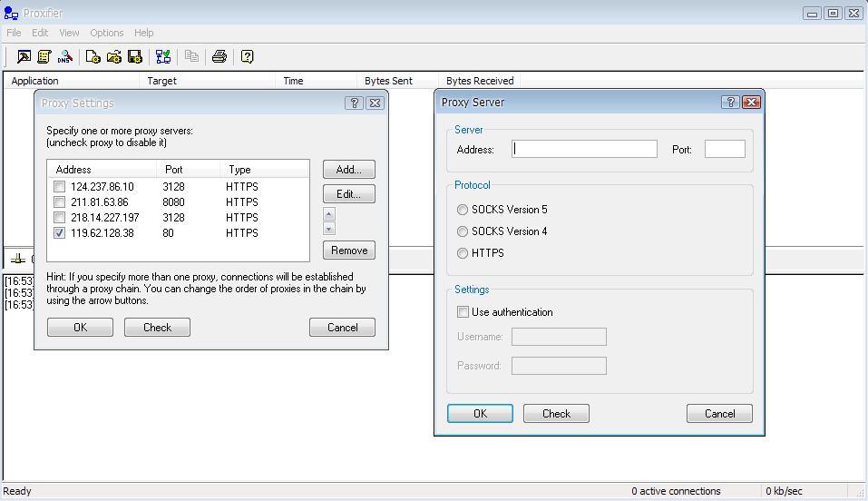Close the Proxy Server dialog
868x501 pixels.
(751, 102)
